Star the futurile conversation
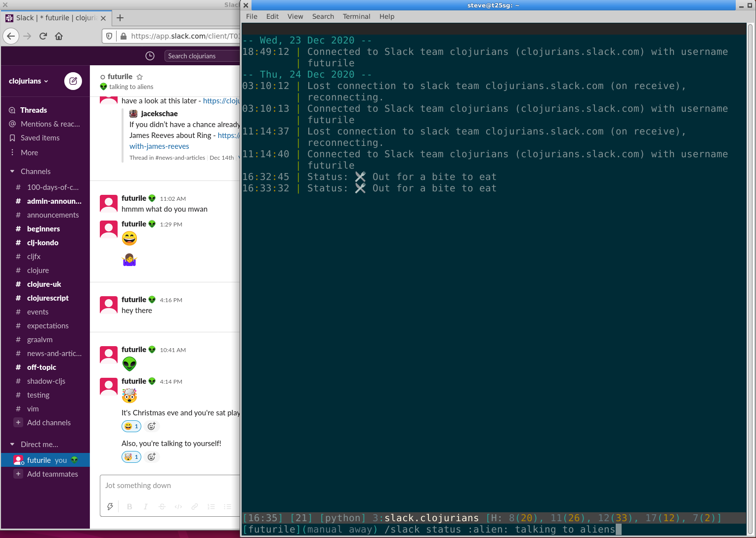 point(139,77)
